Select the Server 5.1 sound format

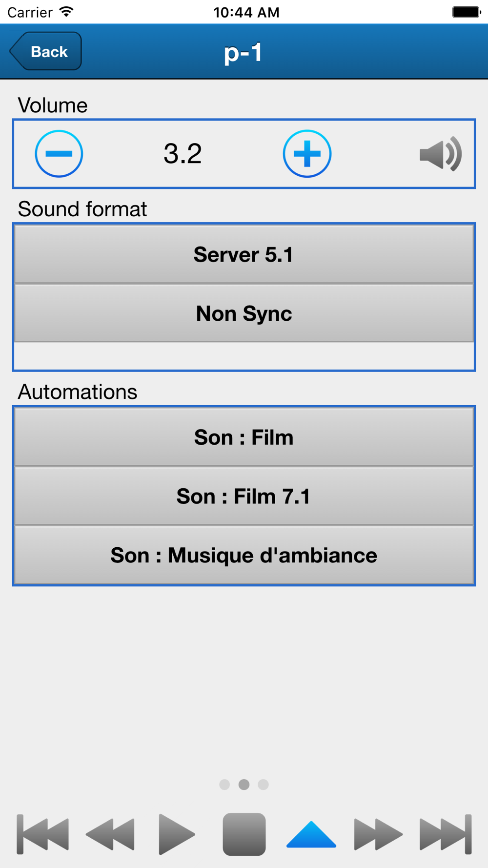[244, 254]
